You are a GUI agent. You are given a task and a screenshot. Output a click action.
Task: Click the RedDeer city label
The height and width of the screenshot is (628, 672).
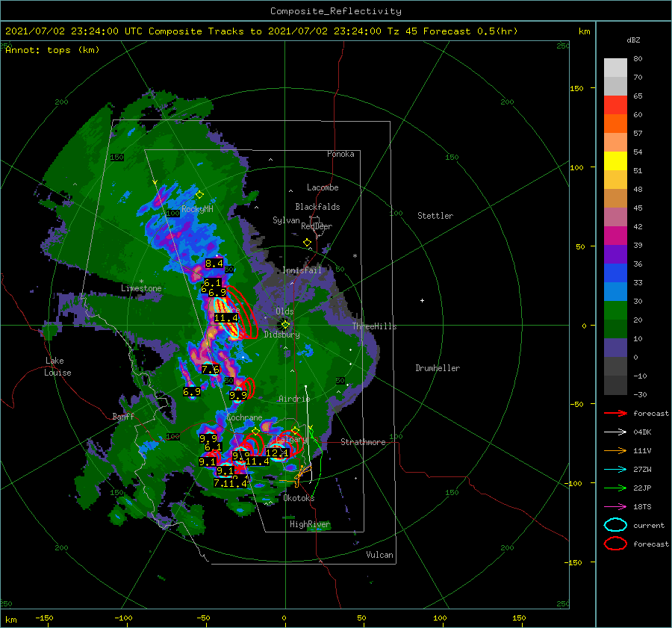pyautogui.click(x=317, y=226)
